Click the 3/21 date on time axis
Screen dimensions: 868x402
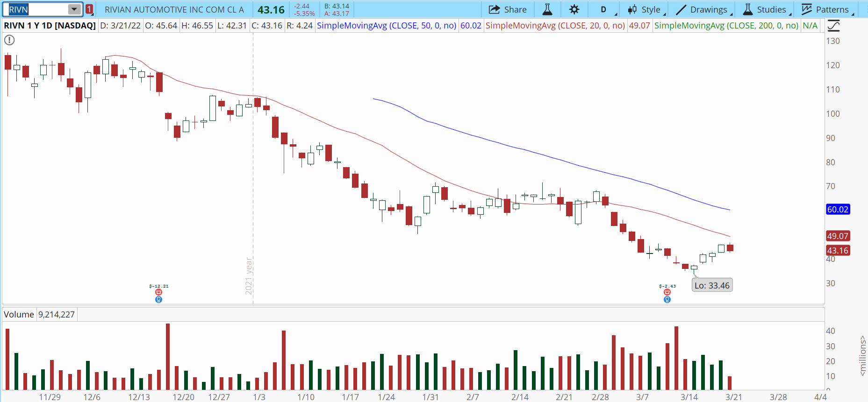click(x=734, y=397)
